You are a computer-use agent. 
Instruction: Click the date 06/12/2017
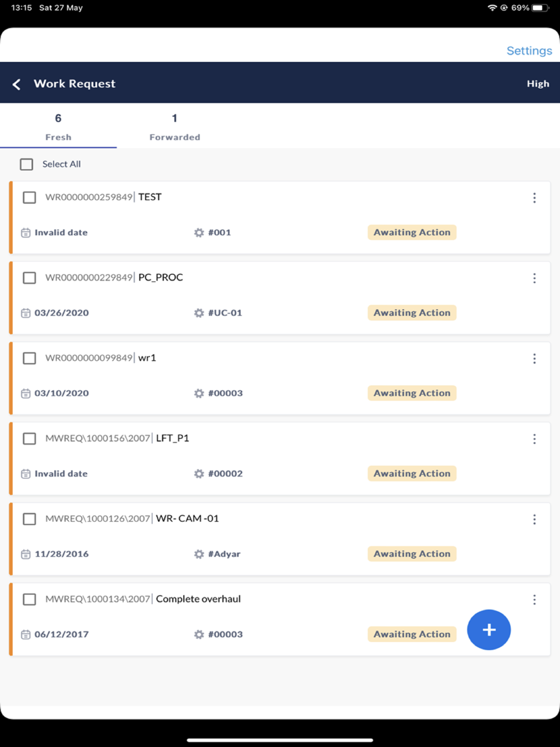click(62, 634)
